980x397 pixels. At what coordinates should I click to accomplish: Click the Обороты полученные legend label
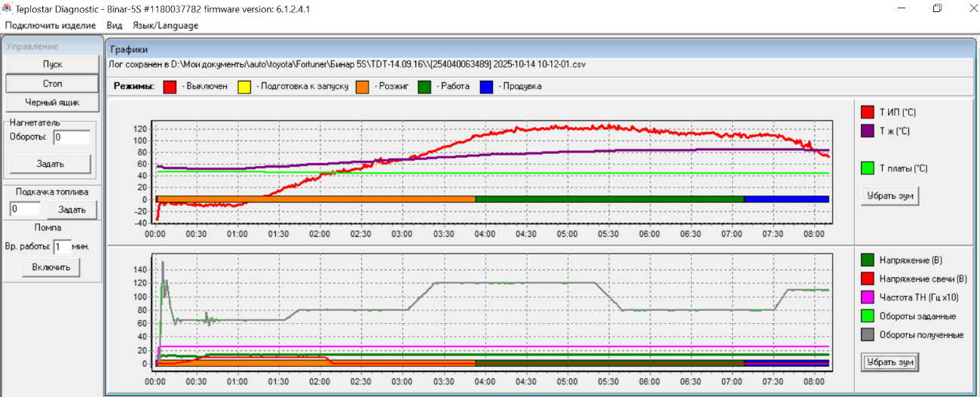click(921, 335)
